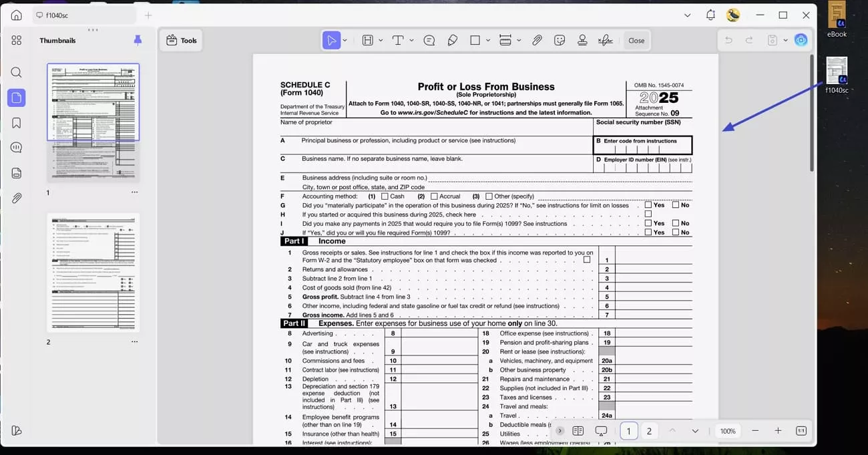Activate the signature tool
The width and height of the screenshot is (868, 455).
(604, 40)
